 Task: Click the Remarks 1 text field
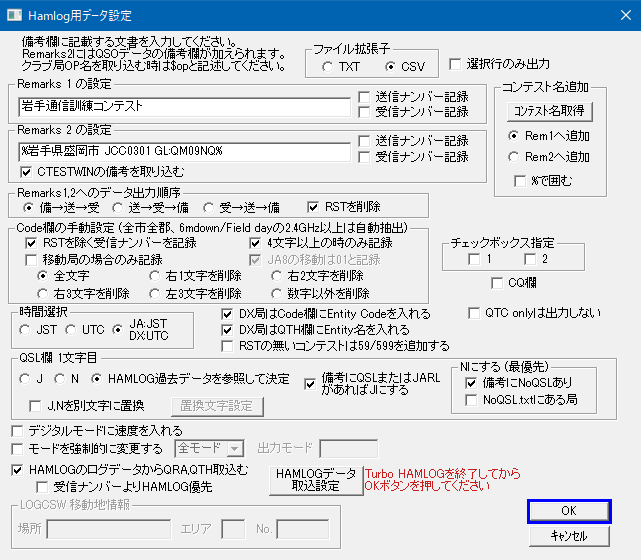tap(183, 105)
